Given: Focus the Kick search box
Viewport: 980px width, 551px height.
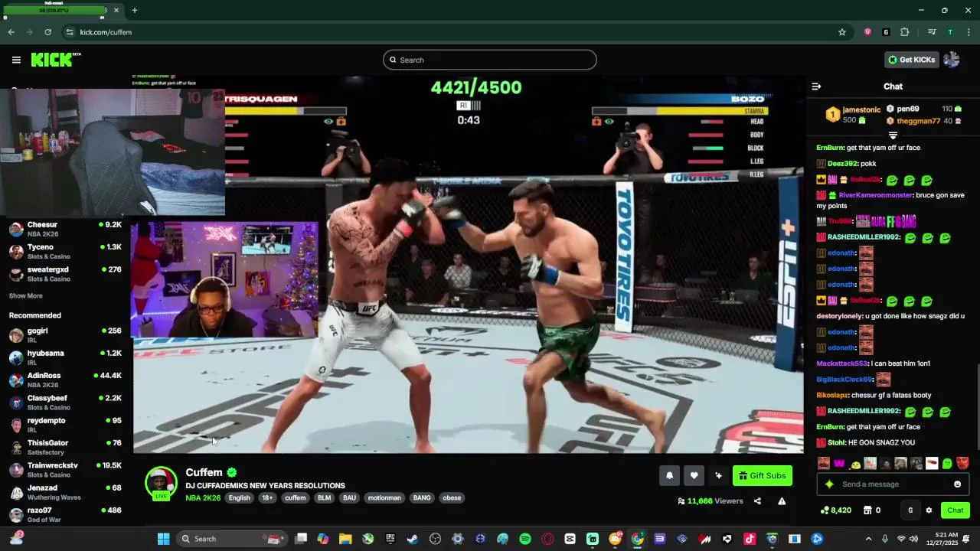Looking at the screenshot, I should pos(490,60).
